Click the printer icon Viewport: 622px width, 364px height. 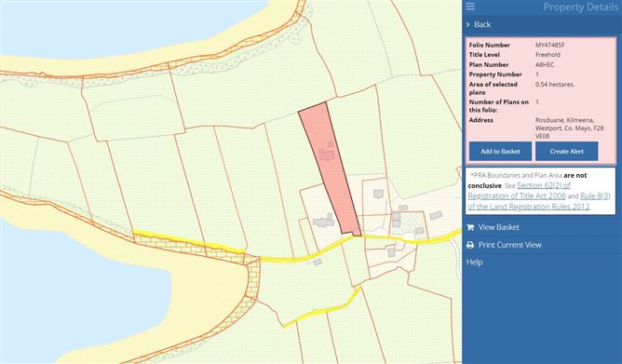pyautogui.click(x=470, y=245)
